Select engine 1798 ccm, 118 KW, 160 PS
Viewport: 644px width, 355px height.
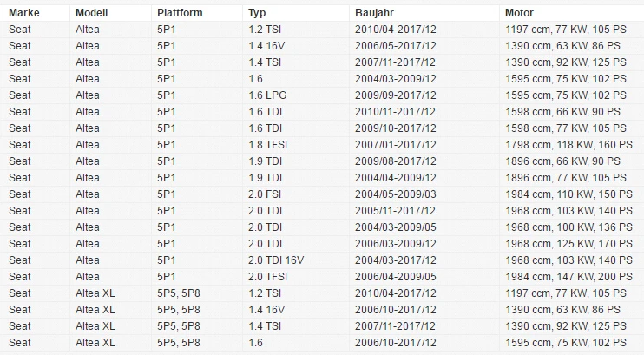[568, 145]
